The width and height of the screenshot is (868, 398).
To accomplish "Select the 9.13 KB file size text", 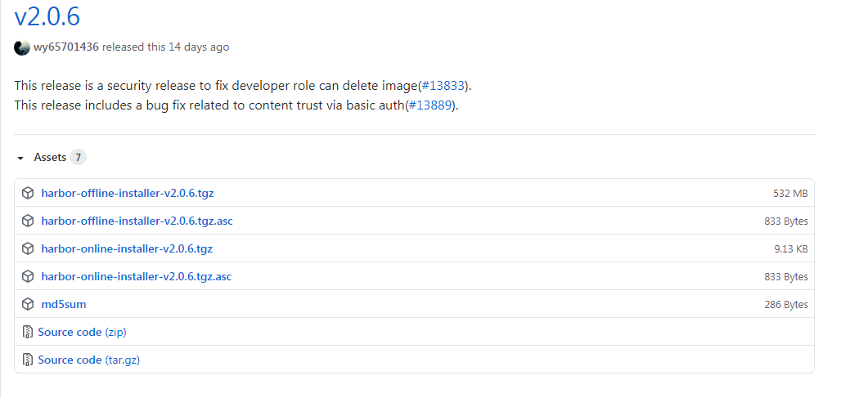I will [x=791, y=248].
